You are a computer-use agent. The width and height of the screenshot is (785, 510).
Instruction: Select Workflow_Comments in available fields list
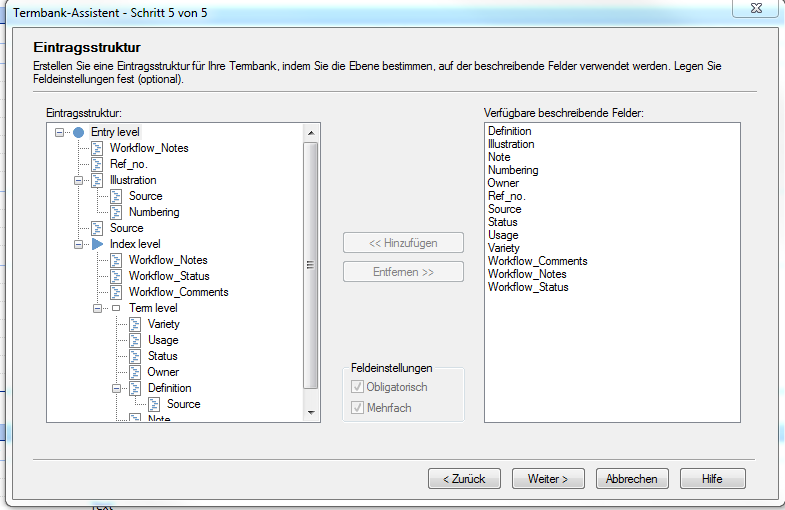(537, 261)
